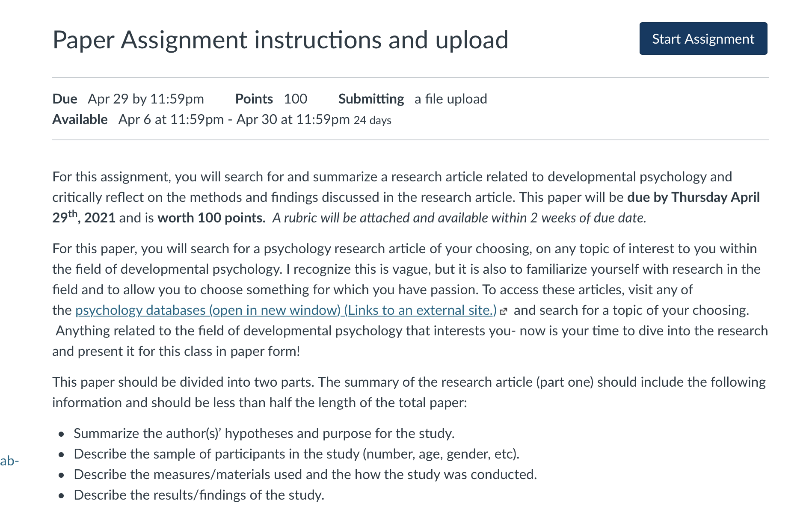Click the bullet about summarizing author hypotheses
This screenshot has width=812, height=515.
[264, 433]
